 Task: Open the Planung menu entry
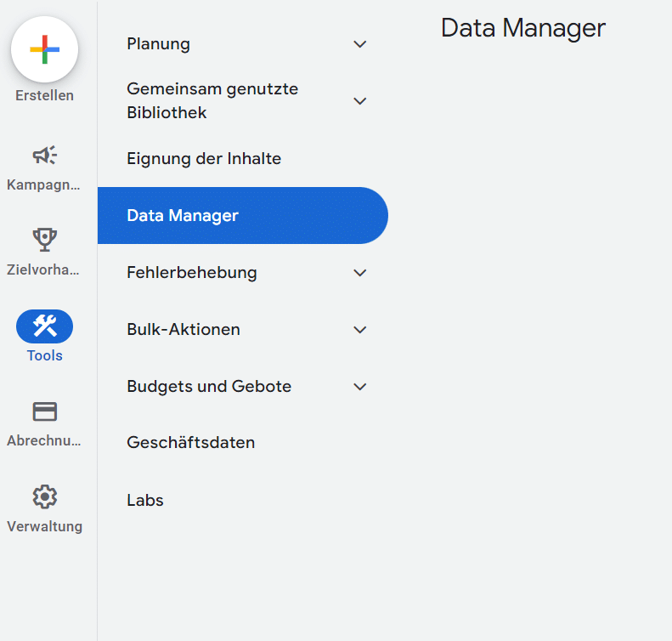click(x=243, y=44)
